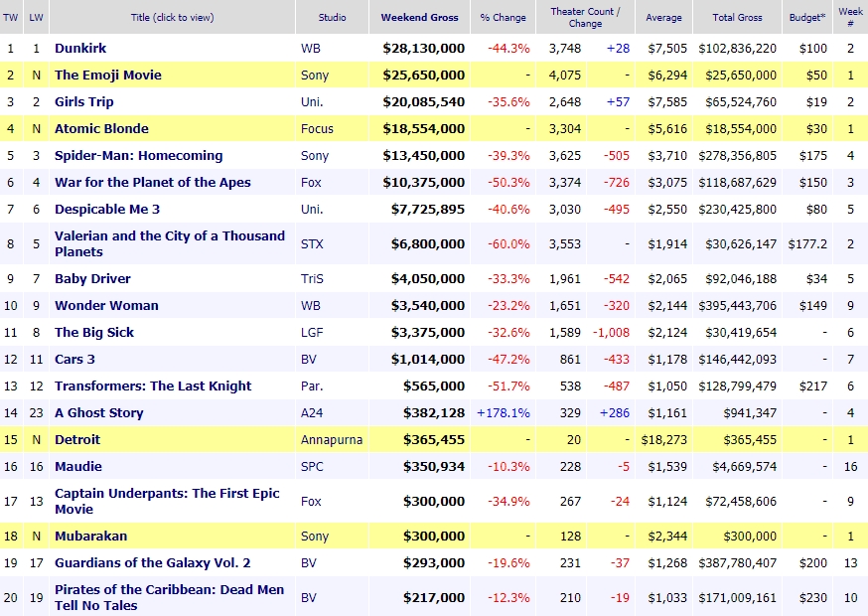Select theater count 4,075
The image size is (868, 616).
(x=565, y=76)
